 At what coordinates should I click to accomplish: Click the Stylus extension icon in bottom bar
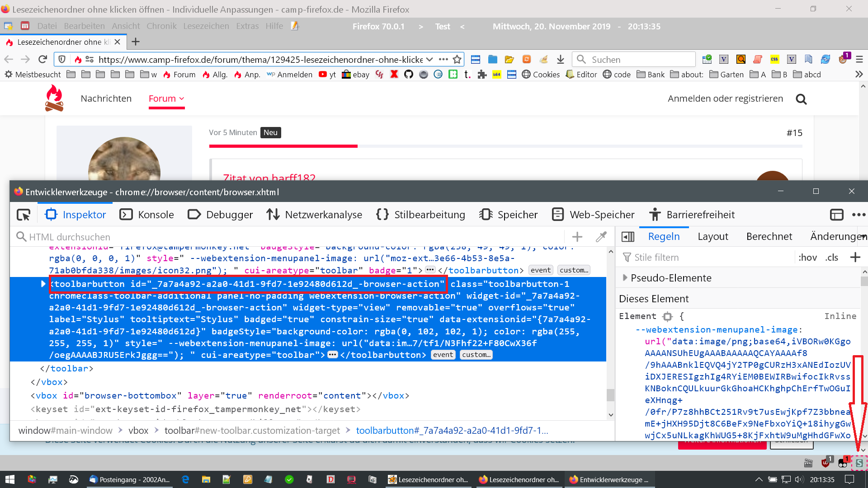coord(859,463)
